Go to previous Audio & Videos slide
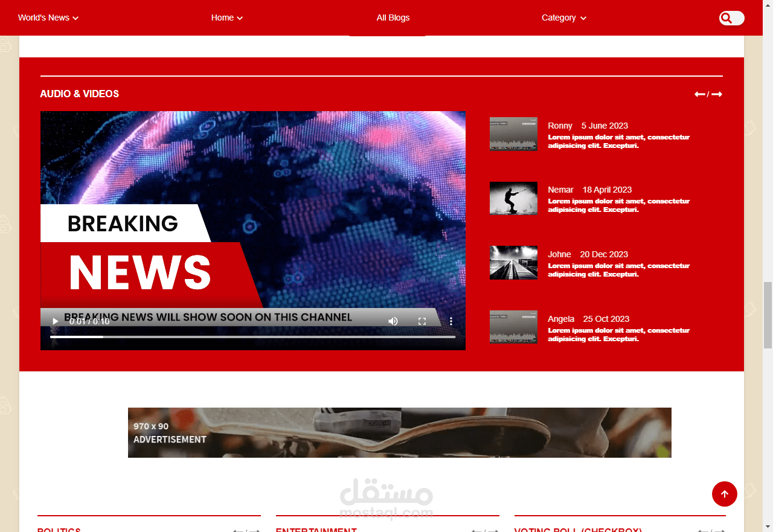The image size is (773, 532). point(700,94)
